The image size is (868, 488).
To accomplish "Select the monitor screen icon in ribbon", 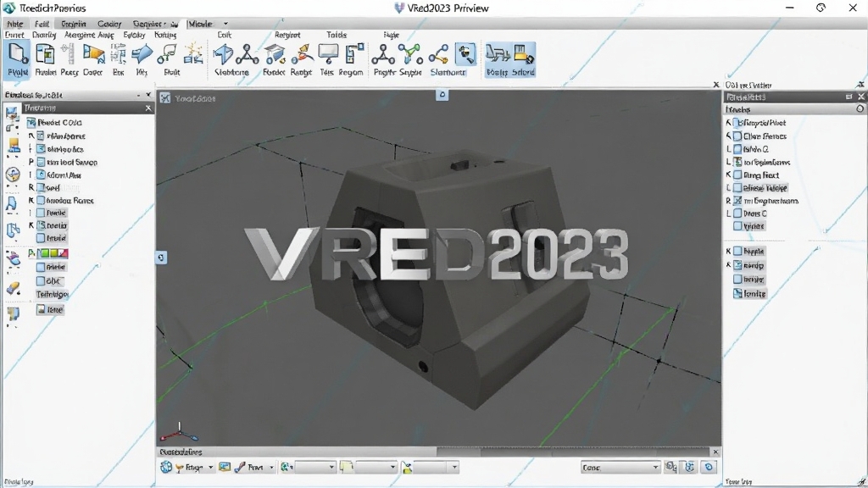I will click(328, 54).
